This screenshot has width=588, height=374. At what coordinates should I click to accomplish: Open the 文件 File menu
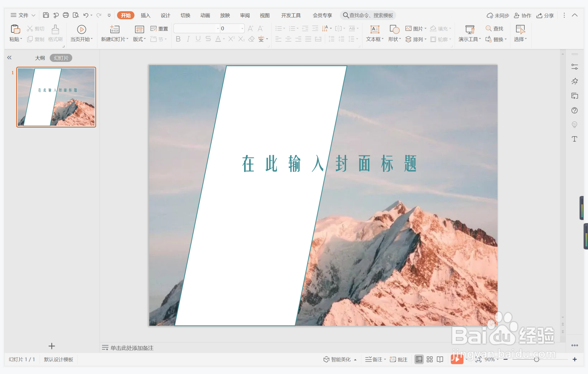click(23, 15)
